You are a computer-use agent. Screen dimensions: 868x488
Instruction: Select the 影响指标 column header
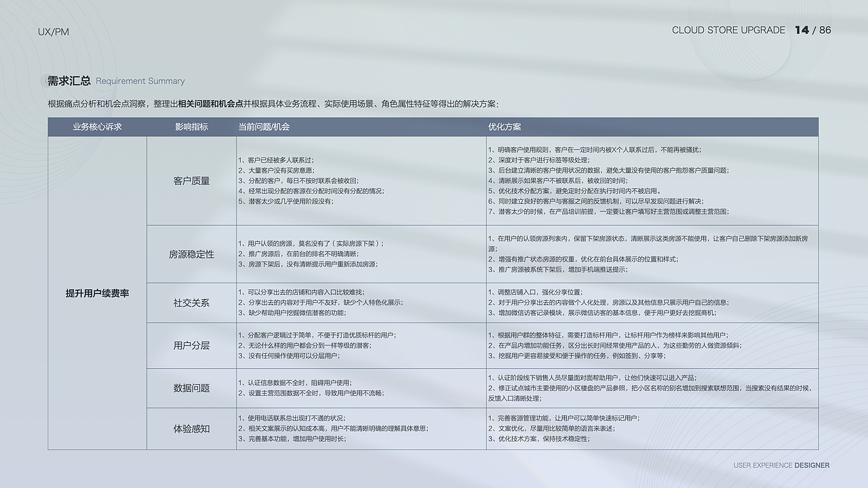[192, 127]
